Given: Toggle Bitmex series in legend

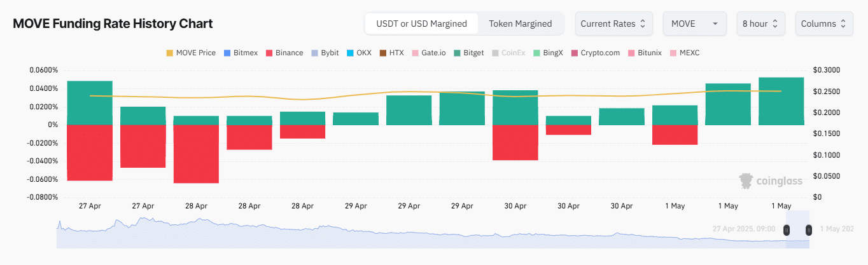Looking at the screenshot, I should [241, 53].
